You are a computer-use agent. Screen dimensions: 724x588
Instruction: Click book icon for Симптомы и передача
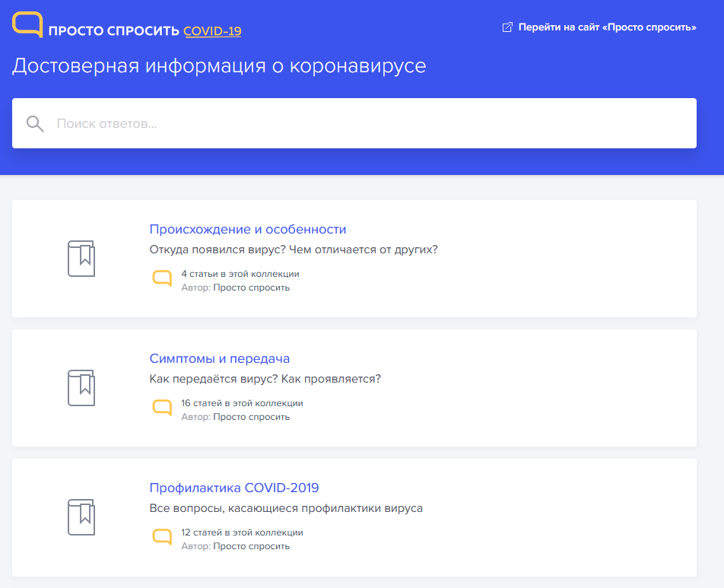click(81, 388)
